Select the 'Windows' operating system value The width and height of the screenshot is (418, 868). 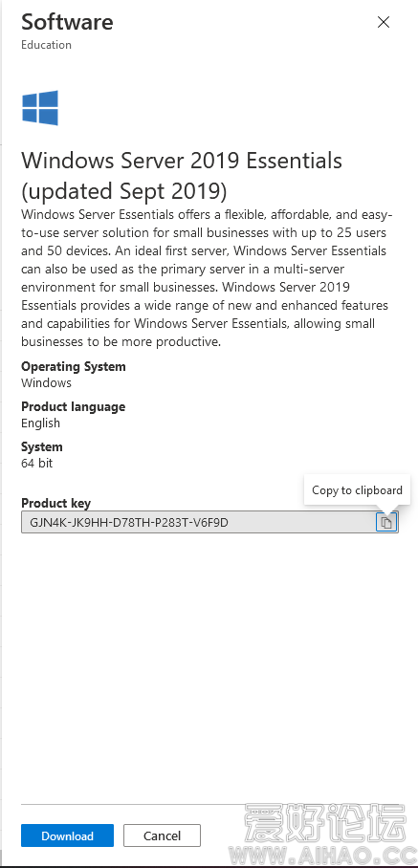(x=46, y=382)
